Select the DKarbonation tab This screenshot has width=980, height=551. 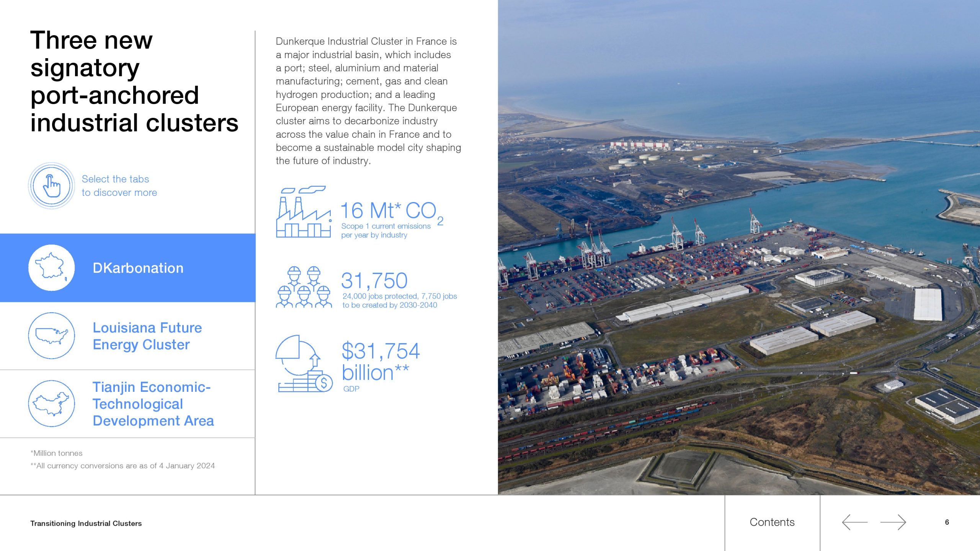click(x=138, y=268)
